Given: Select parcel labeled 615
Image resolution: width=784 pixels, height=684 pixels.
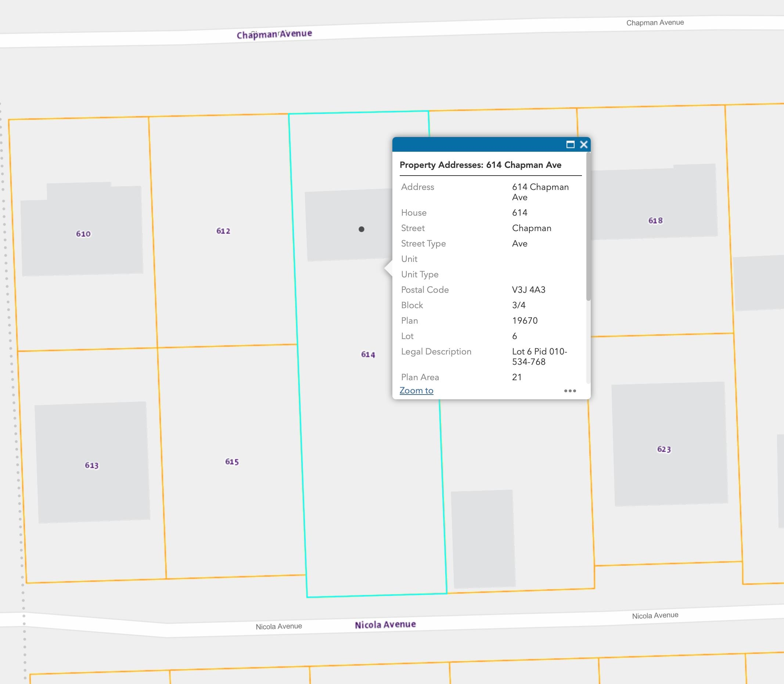Looking at the screenshot, I should 232,462.
